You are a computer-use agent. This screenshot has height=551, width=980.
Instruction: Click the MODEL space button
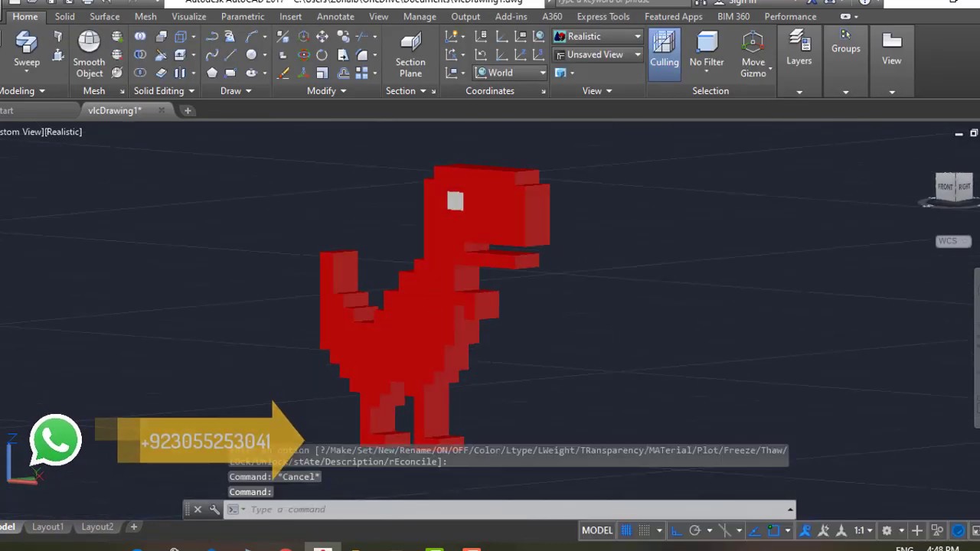tap(597, 530)
